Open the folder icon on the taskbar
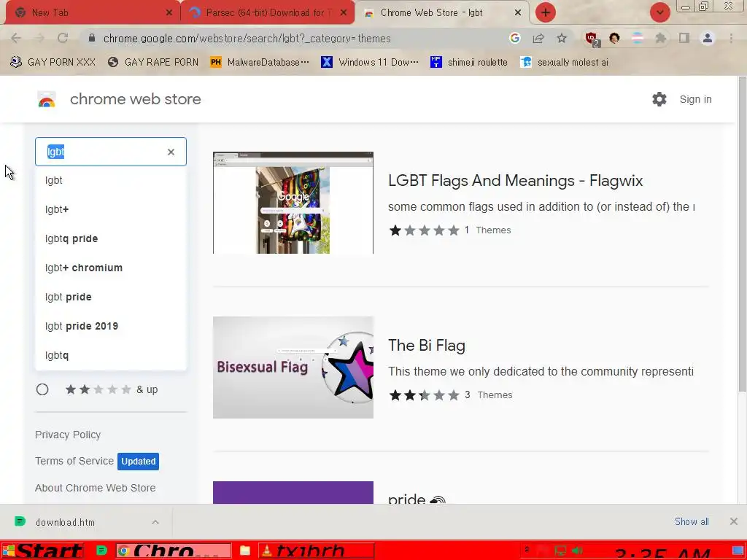Image resolution: width=747 pixels, height=560 pixels. pos(245,551)
